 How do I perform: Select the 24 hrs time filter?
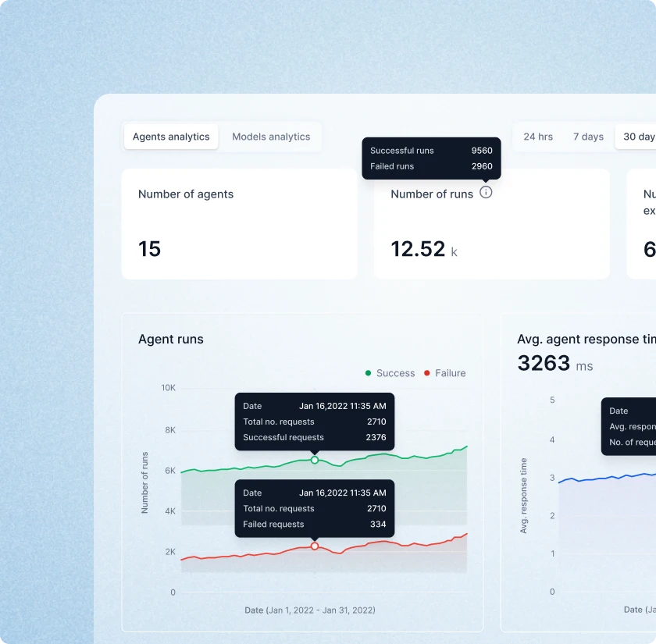pos(537,137)
